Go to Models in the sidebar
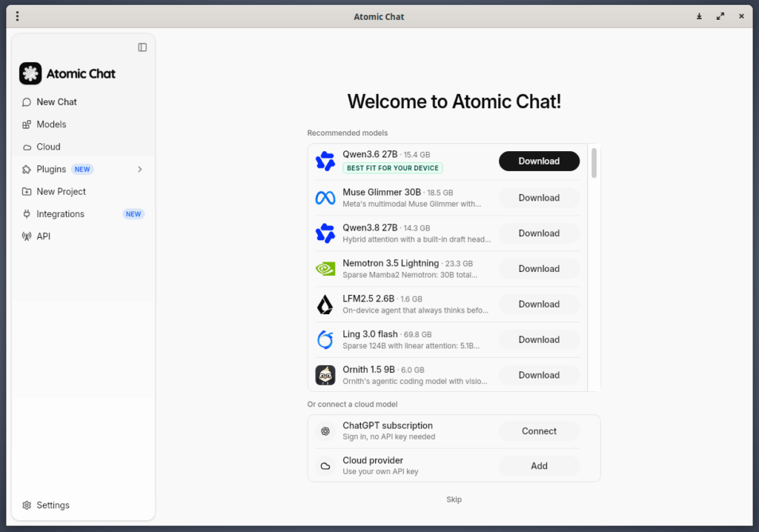 [83, 124]
